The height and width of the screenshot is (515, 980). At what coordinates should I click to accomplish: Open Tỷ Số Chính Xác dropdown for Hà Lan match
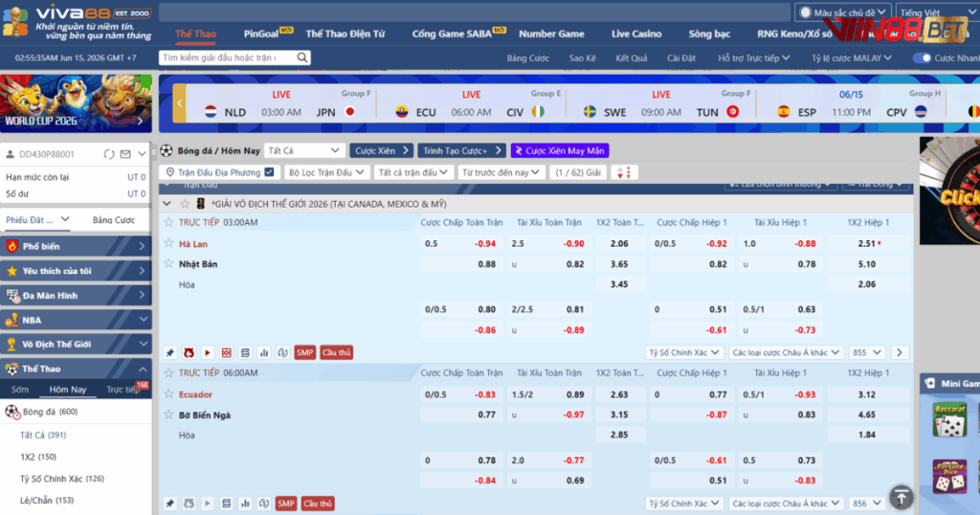click(684, 352)
